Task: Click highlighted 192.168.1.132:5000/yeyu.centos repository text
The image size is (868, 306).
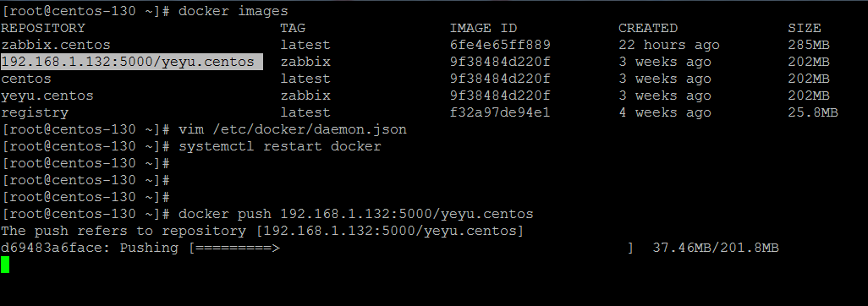Action: point(132,62)
